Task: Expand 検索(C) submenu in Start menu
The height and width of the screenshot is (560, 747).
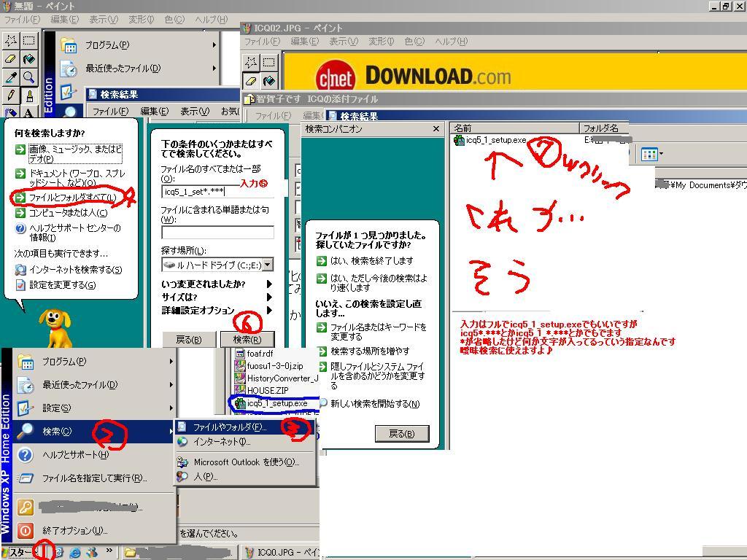Action: (171, 432)
